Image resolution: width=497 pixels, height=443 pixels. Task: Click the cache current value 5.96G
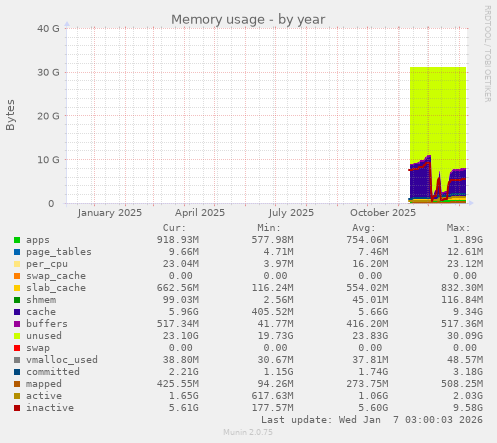point(184,312)
